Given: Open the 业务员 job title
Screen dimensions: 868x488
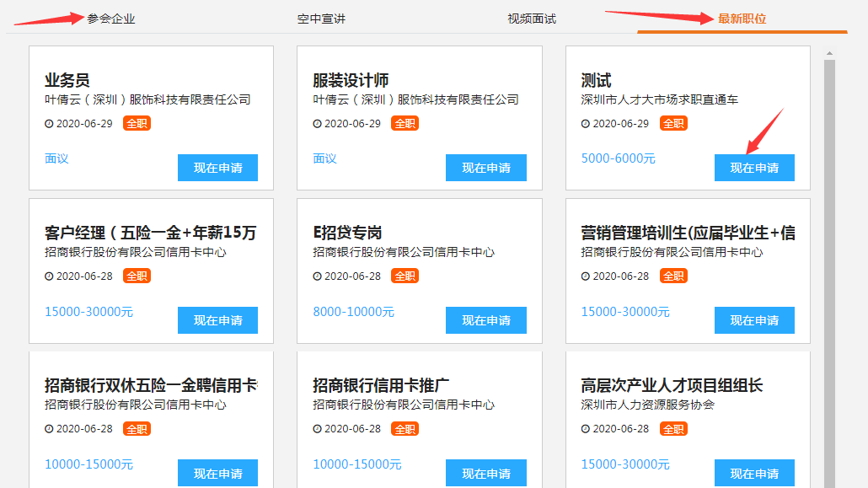Looking at the screenshot, I should pos(67,80).
